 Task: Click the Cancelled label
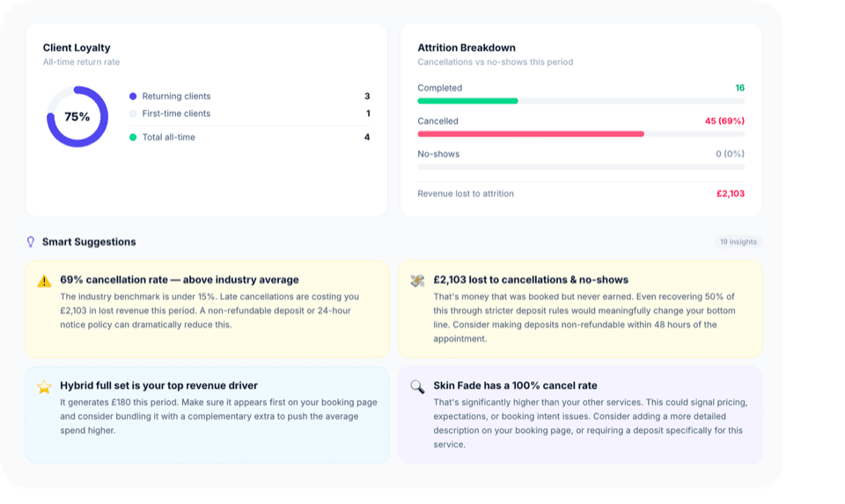tap(437, 121)
